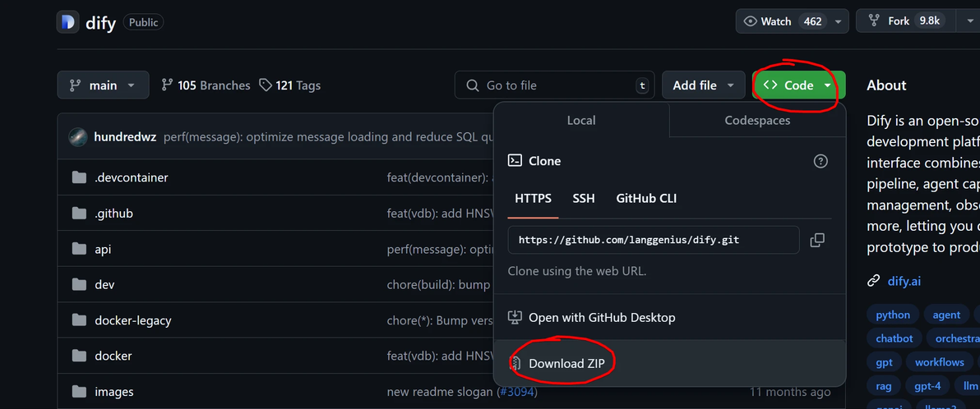Select the SSH clone tab
This screenshot has width=980, height=409.
click(x=584, y=199)
